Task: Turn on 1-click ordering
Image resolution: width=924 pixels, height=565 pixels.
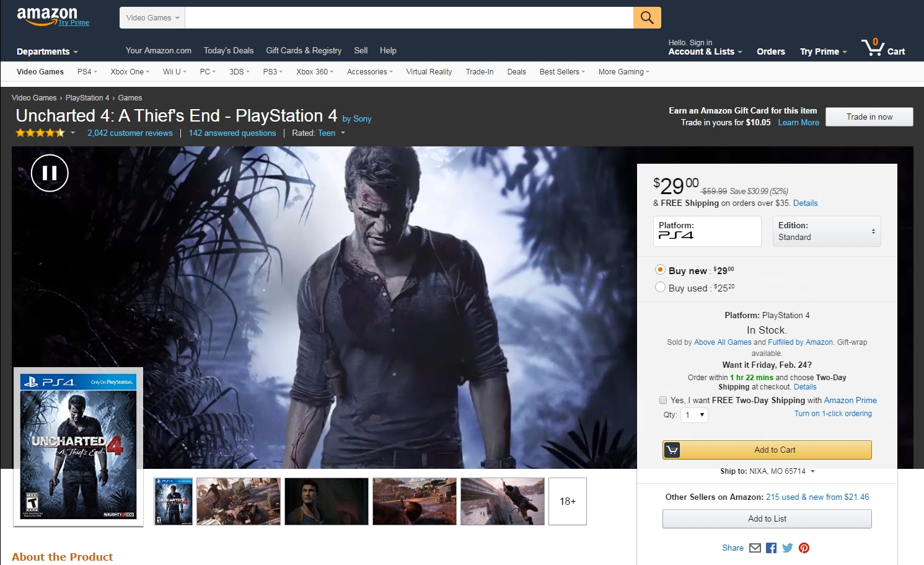Action: click(833, 414)
